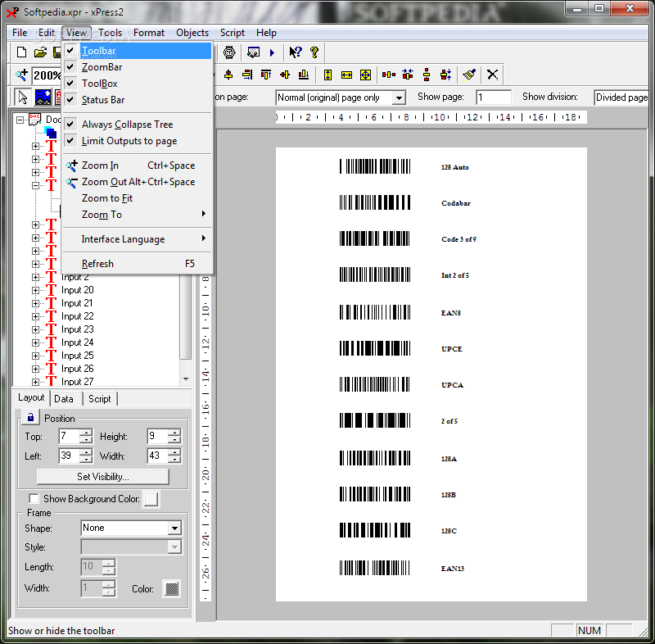
Task: Open the Frame Shape dropdown
Action: (174, 528)
